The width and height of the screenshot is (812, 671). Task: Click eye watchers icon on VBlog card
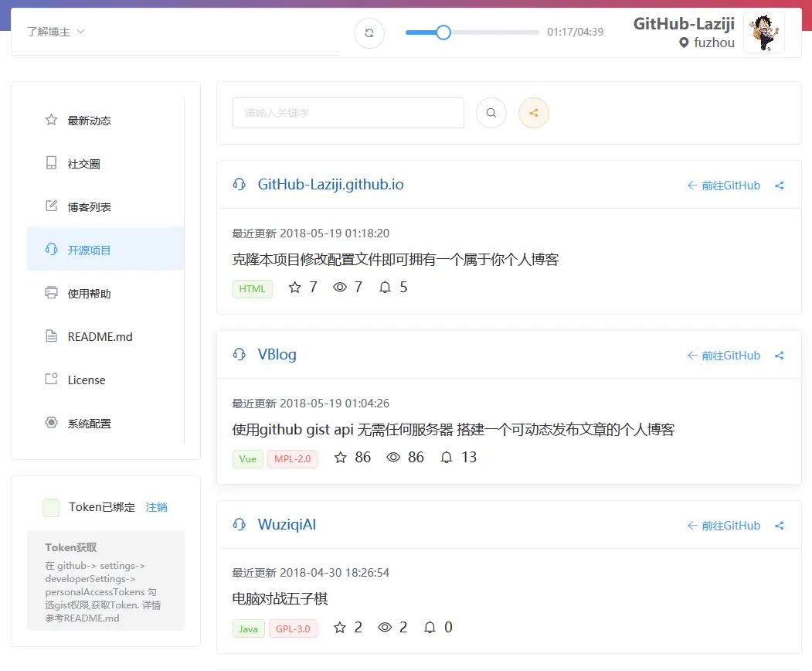point(393,457)
